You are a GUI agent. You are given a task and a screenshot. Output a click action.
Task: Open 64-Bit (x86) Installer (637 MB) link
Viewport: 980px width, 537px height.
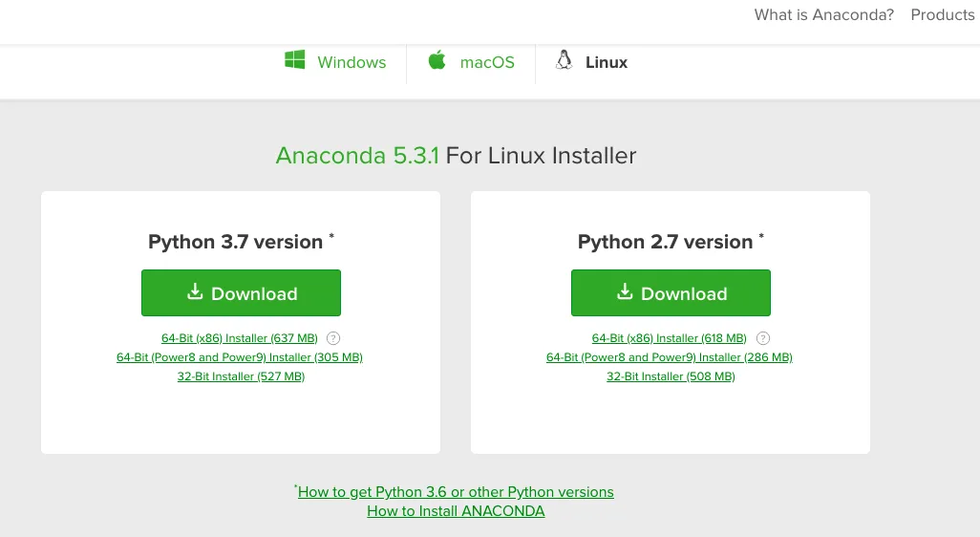click(240, 338)
